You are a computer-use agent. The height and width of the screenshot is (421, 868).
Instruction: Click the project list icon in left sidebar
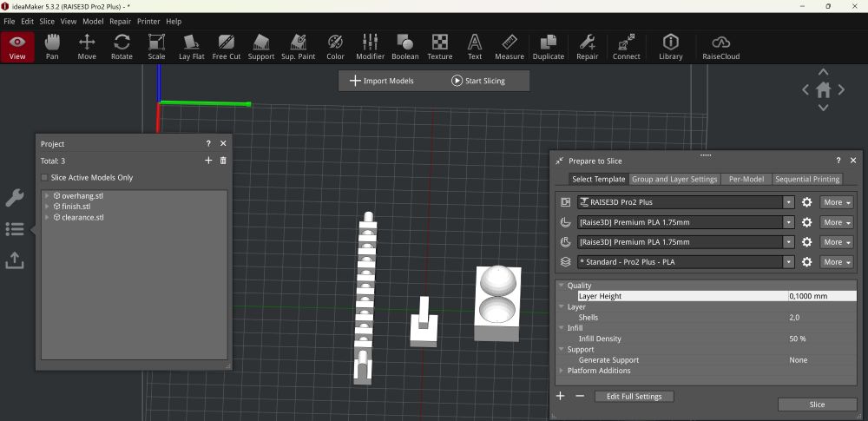[x=15, y=229]
